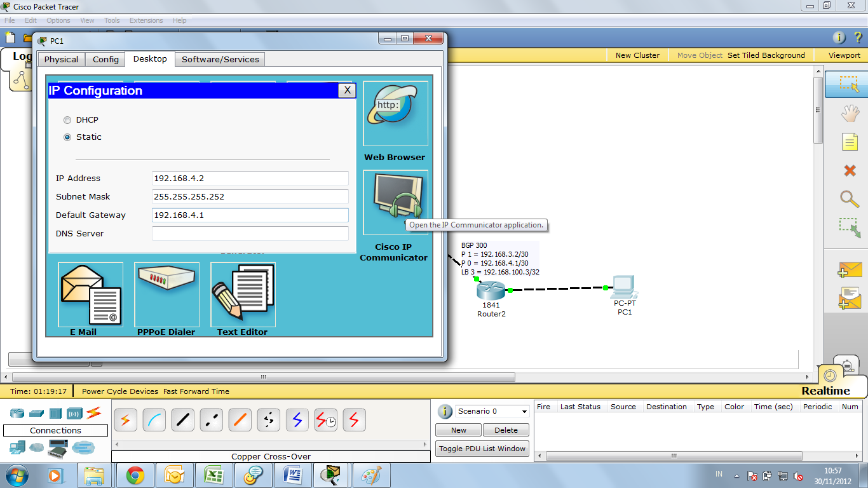Viewport: 868px width, 488px height.
Task: Click the New Cluster button
Action: pyautogui.click(x=637, y=55)
